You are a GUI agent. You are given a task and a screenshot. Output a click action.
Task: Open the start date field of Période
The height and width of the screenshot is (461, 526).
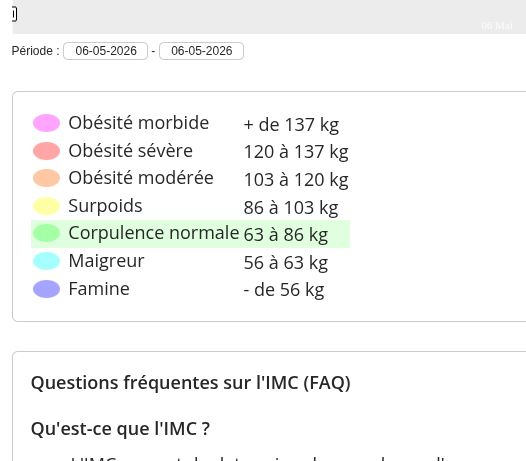point(106,51)
